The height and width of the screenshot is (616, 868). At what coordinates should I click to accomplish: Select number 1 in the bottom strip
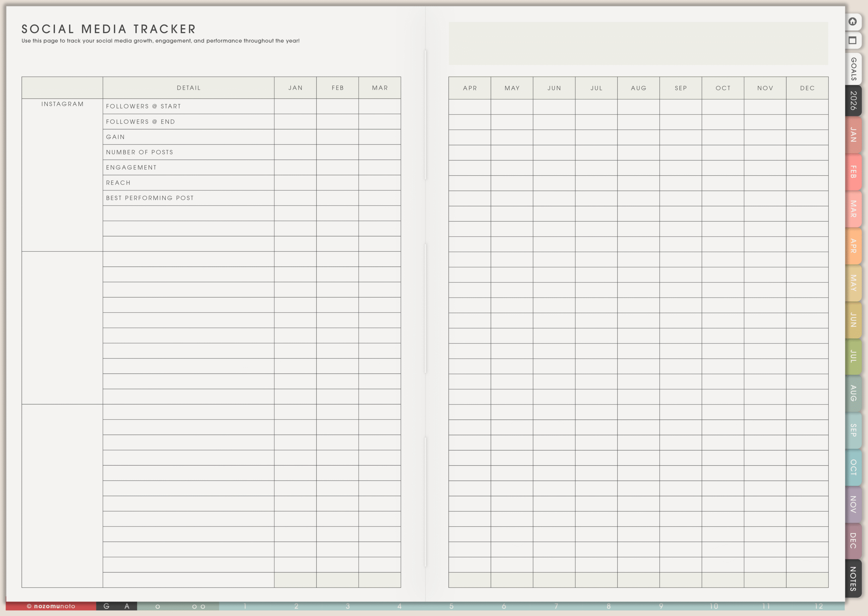245,606
